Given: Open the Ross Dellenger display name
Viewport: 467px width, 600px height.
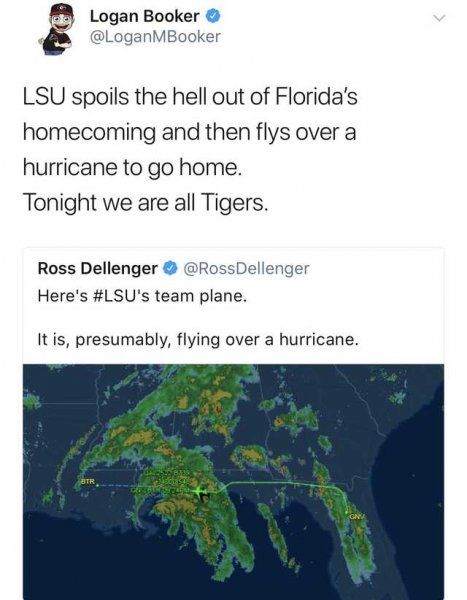Looking at the screenshot, I should (98, 268).
